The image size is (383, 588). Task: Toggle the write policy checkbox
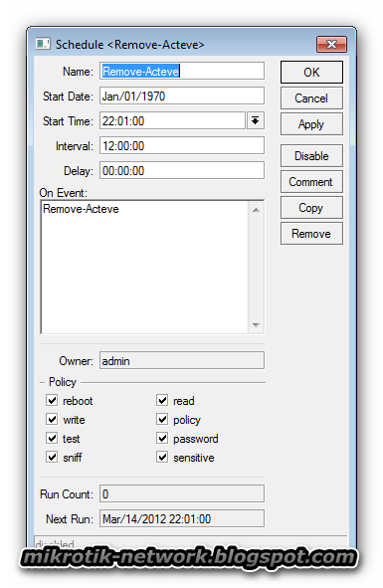(52, 419)
